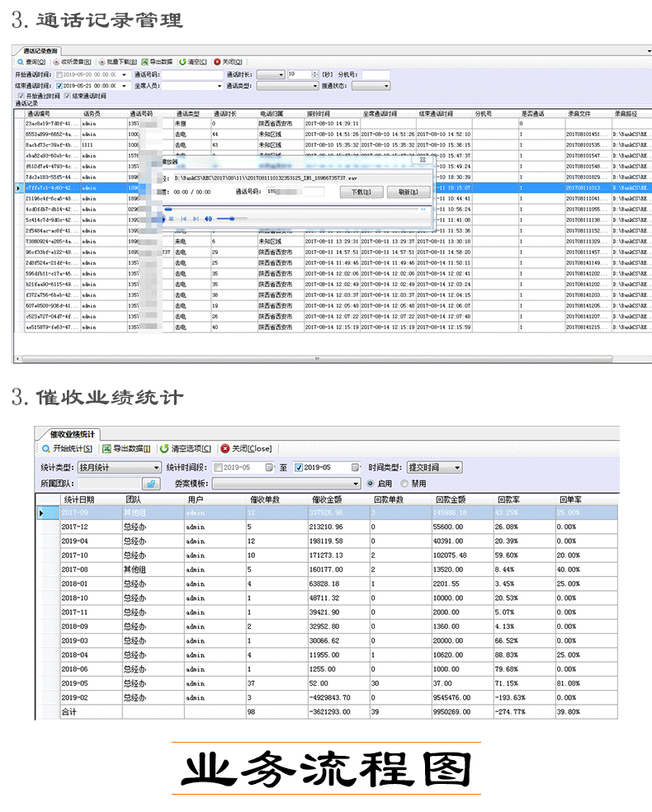
Task: Mute the player speaker icon
Action: 208,219
